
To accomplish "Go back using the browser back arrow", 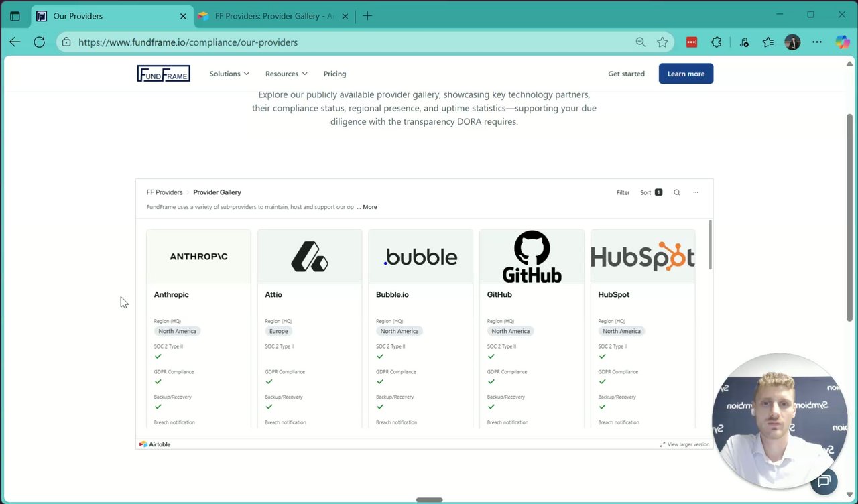I will pyautogui.click(x=15, y=42).
